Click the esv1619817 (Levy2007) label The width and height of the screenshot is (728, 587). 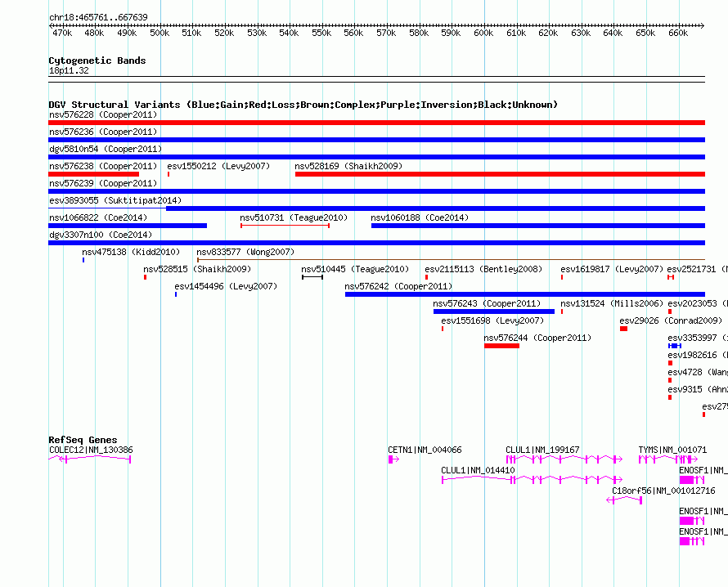(x=612, y=269)
